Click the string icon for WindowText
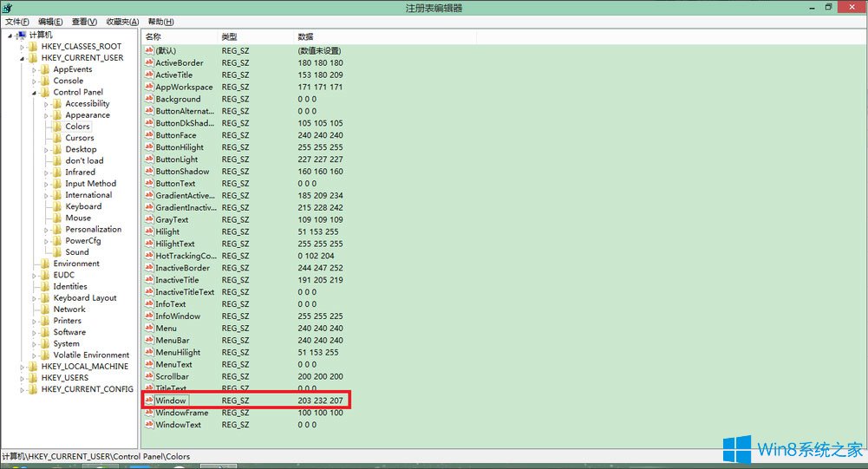This screenshot has height=469, width=868. tap(149, 425)
